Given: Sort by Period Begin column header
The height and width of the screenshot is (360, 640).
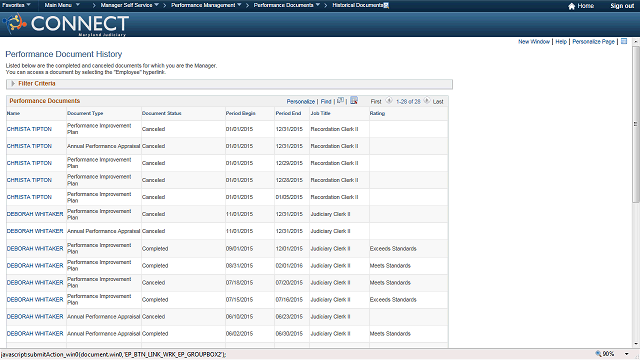Looking at the screenshot, I should (240, 113).
